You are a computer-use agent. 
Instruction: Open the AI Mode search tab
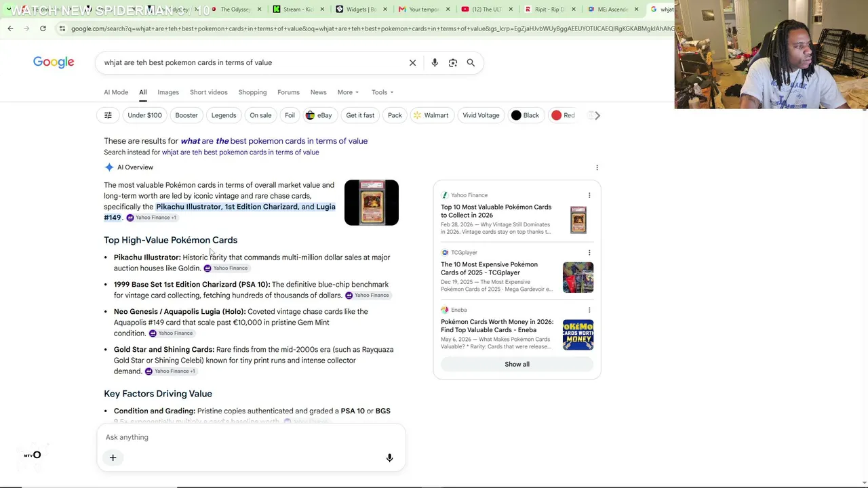(x=116, y=92)
